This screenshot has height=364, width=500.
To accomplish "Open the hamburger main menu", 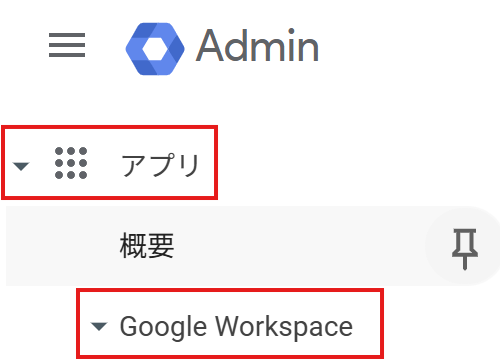I will click(x=67, y=45).
